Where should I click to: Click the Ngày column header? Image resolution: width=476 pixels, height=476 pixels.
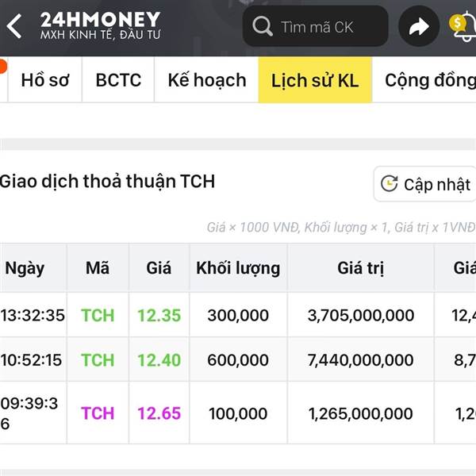click(25, 268)
